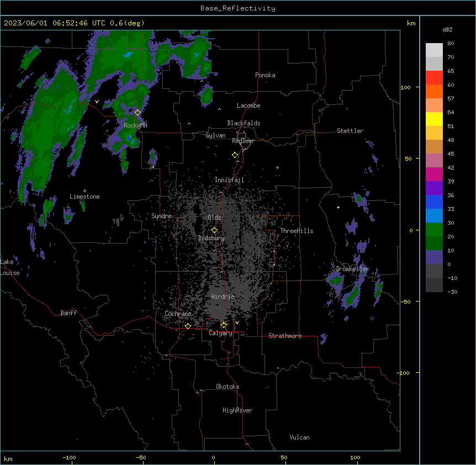
Task: Click the white 80 dBZ legend swatch
Action: (x=434, y=50)
